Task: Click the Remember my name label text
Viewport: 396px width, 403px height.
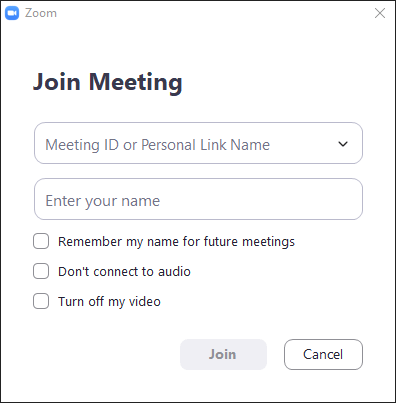Action: coord(176,242)
